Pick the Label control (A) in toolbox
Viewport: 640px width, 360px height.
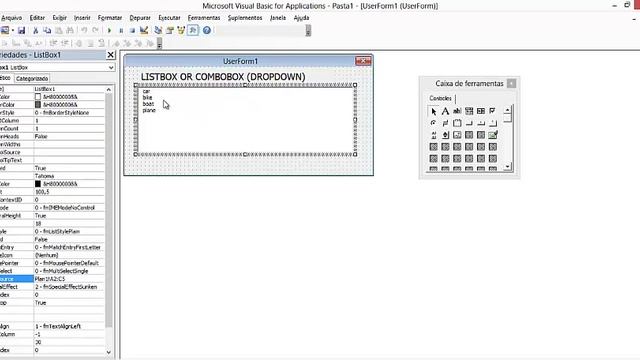445,111
